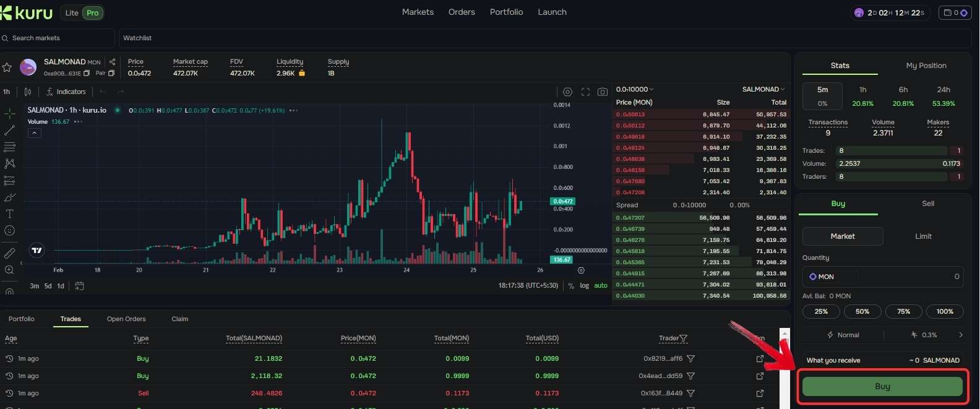The width and height of the screenshot is (980, 409).
Task: Select the Fibonacci retracement tool
Action: click(9, 147)
